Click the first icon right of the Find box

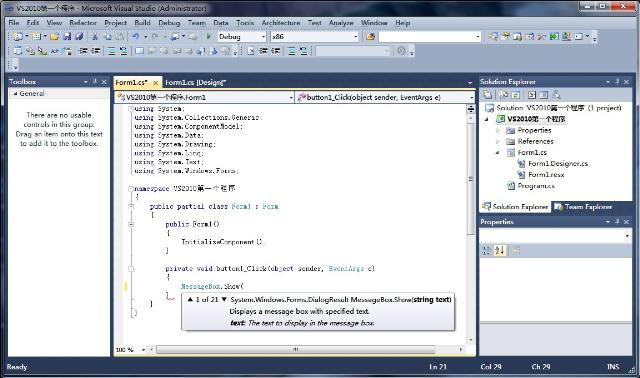click(x=493, y=37)
